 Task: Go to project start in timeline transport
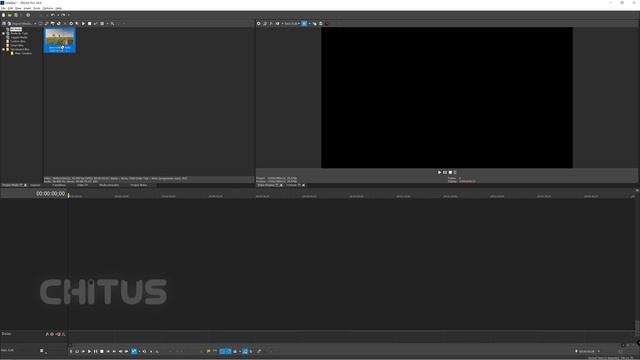108,351
